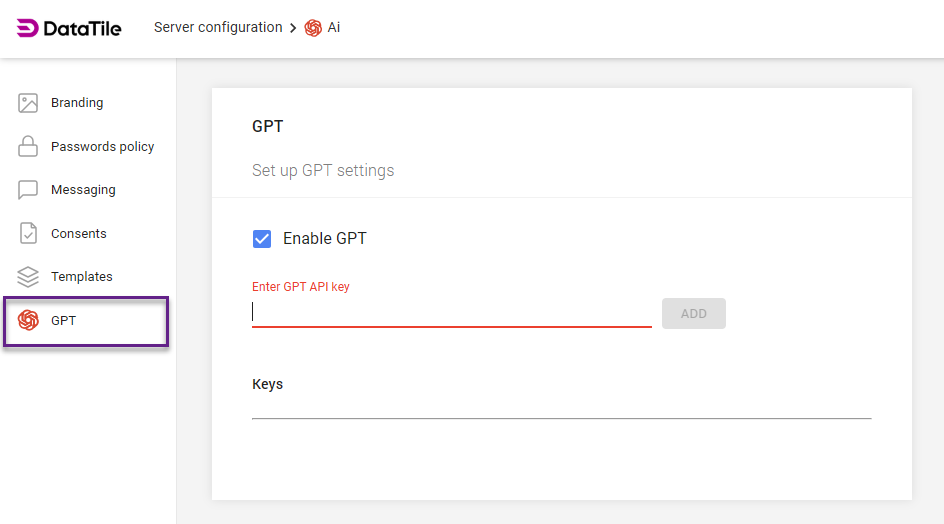This screenshot has height=524, width=944.
Task: Select the Ai breadcrumb text
Action: (334, 28)
